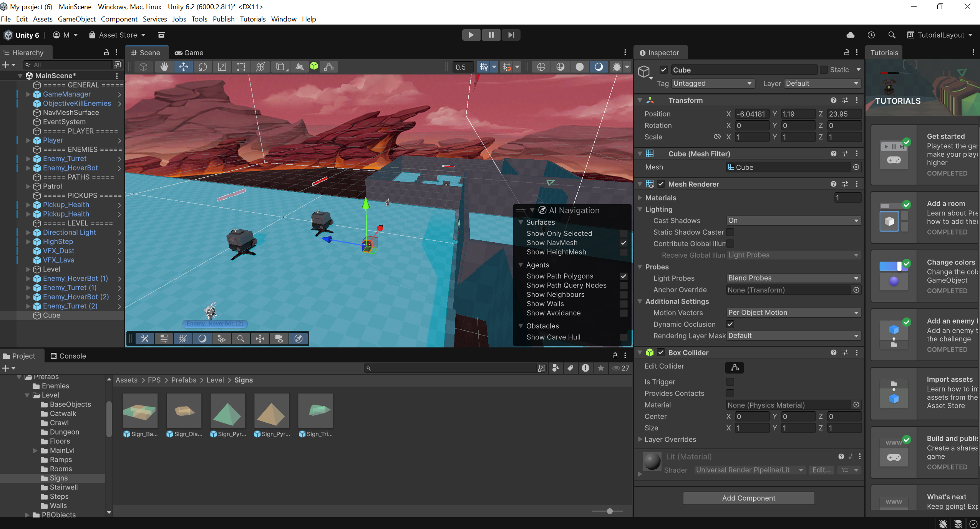980x529 pixels.
Task: Open the Import assets tutorial
Action: click(925, 393)
